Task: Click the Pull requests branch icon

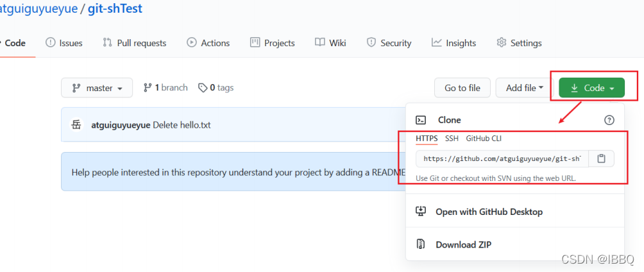Action: [x=107, y=42]
